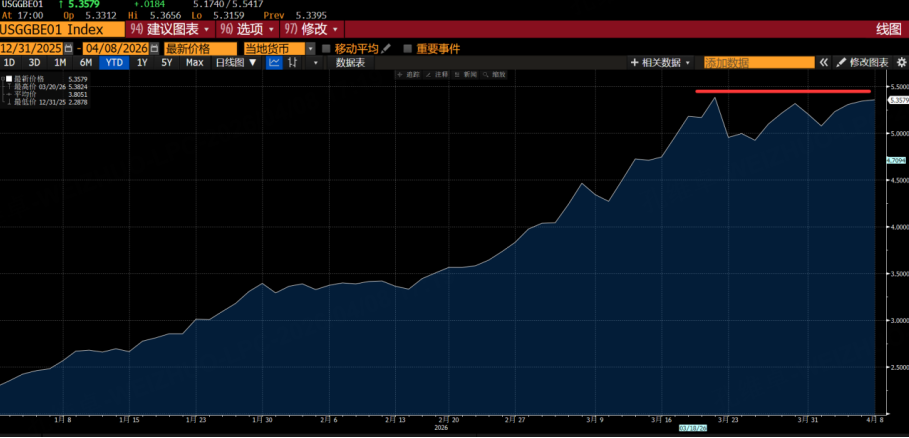Click the 12/31/2025 start date field
909x438 pixels.
[x=32, y=49]
